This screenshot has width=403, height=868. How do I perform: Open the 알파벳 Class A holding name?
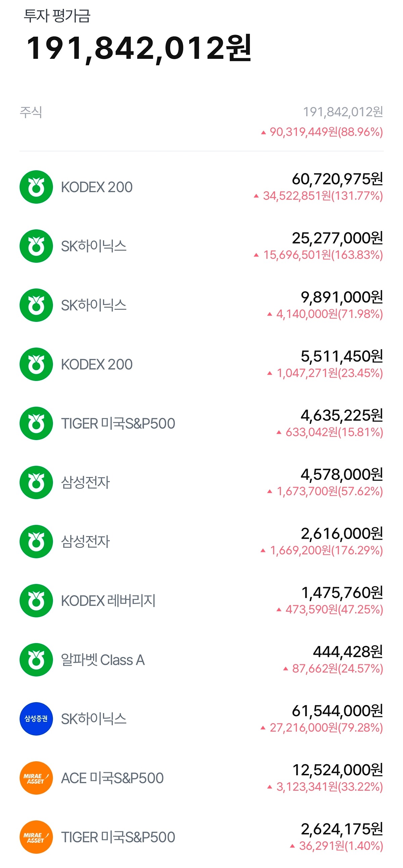103,660
